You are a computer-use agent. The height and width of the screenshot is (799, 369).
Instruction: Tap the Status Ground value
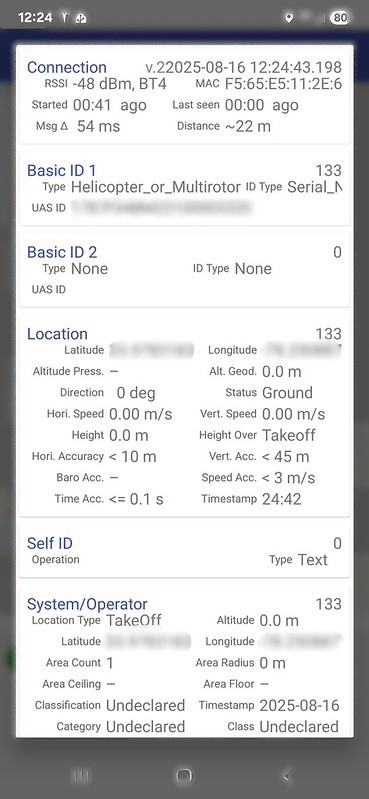(287, 393)
